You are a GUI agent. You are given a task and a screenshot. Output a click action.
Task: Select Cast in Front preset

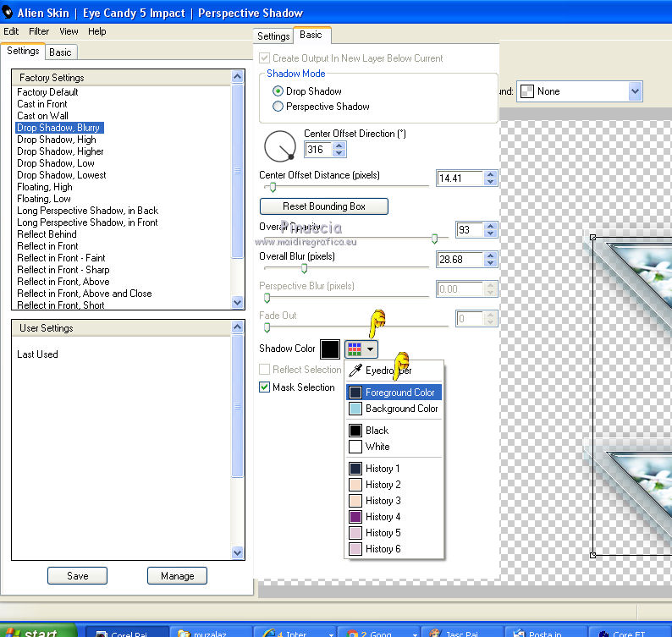42,104
